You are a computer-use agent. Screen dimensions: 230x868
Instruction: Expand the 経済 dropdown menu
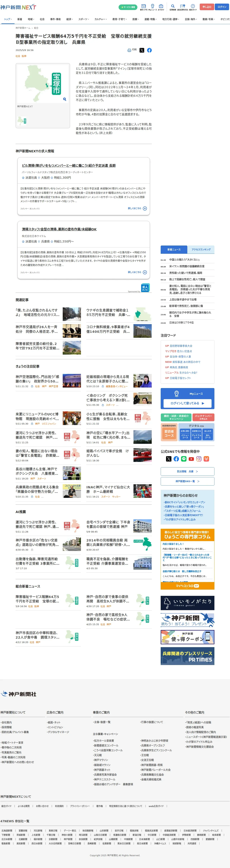click(70, 19)
